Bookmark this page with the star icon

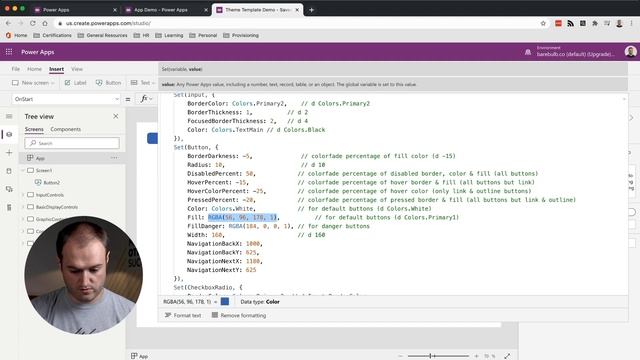543,23
